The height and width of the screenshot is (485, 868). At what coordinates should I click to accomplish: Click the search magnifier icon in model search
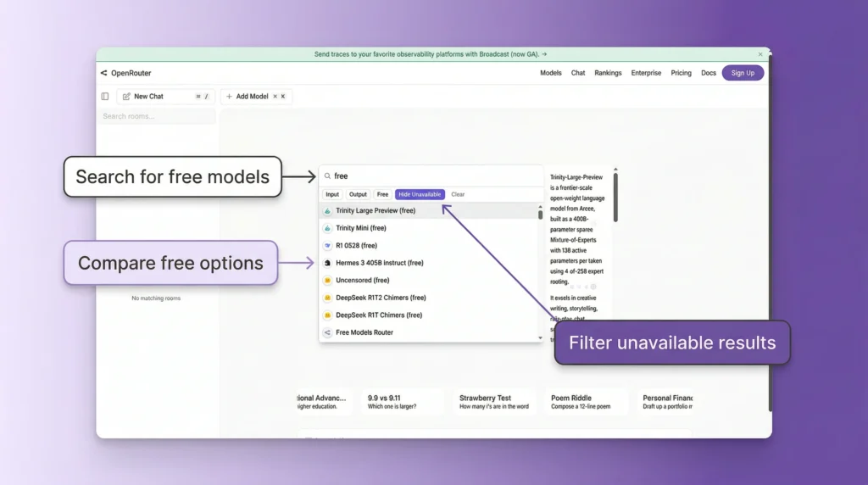coord(328,176)
